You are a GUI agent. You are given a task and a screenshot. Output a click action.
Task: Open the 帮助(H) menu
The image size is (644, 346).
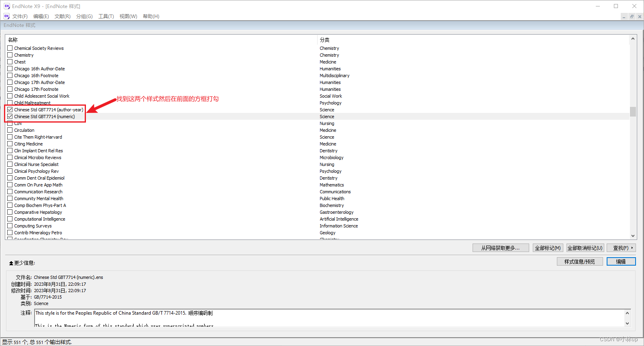click(151, 16)
